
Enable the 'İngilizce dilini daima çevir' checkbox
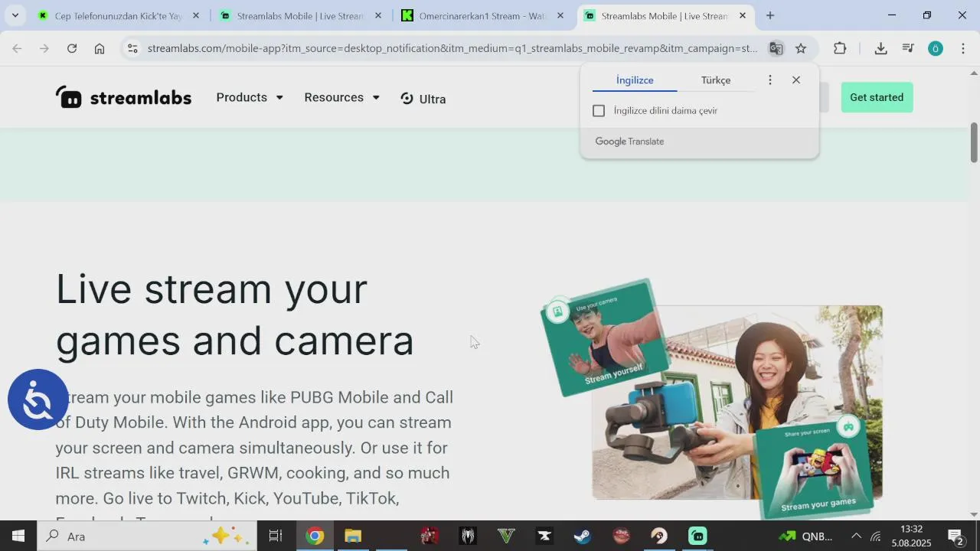coord(599,111)
